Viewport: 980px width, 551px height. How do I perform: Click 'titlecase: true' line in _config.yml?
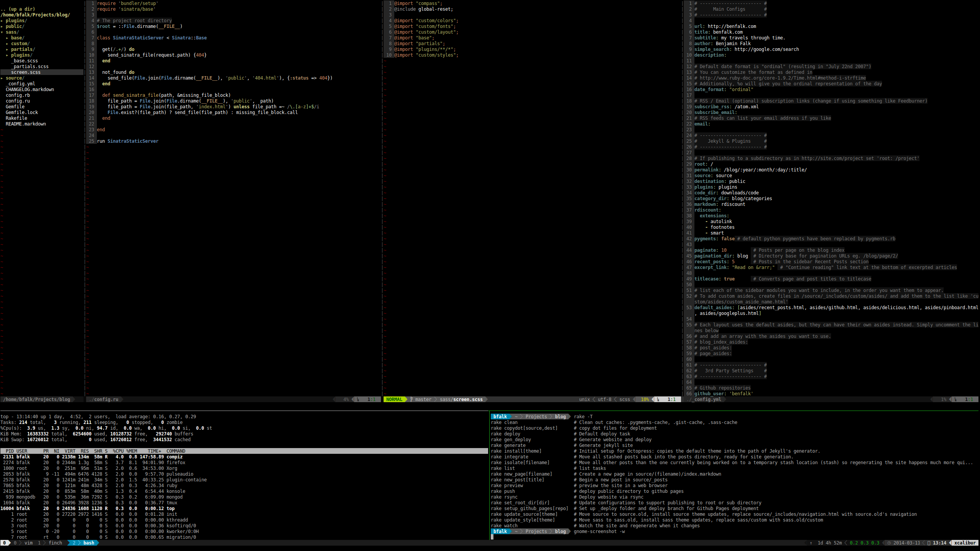[x=714, y=279]
